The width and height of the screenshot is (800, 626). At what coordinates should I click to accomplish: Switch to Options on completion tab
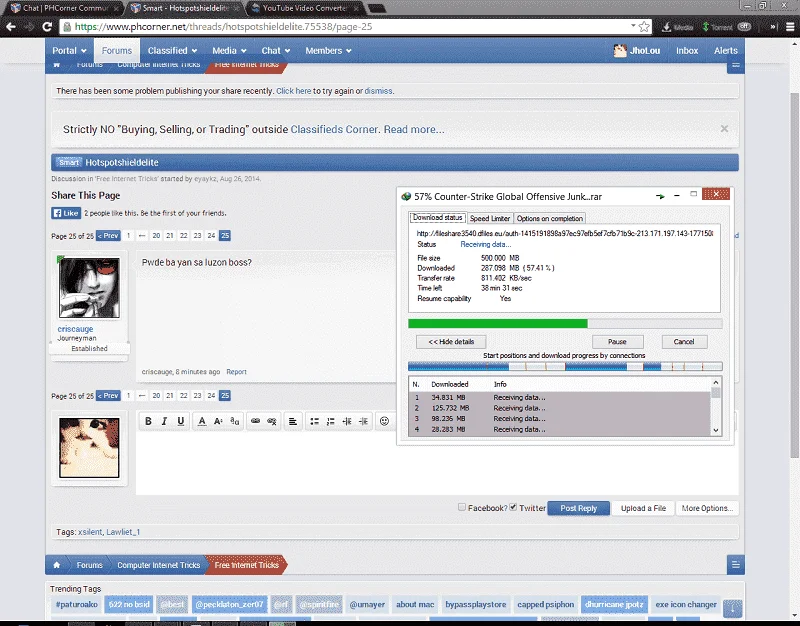549,218
